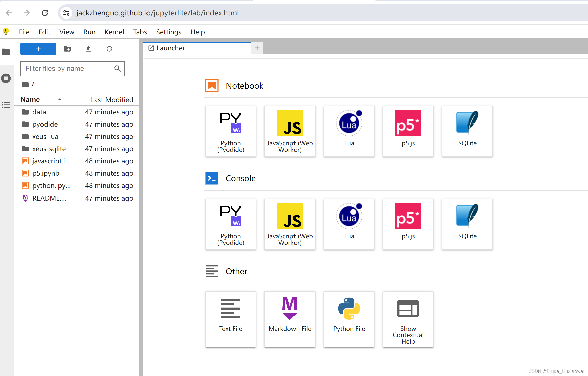Image resolution: width=588 pixels, height=376 pixels.
Task: Select the data folder
Action: click(77, 112)
